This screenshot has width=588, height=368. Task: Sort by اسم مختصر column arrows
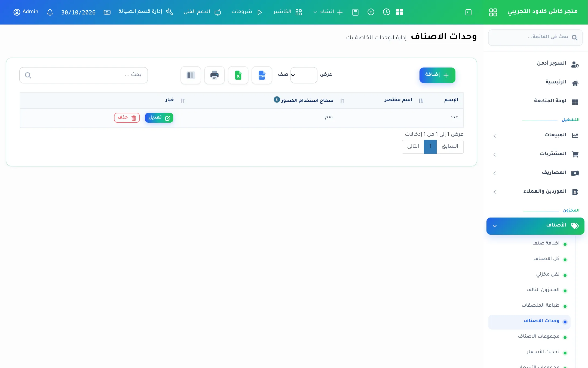[421, 101]
